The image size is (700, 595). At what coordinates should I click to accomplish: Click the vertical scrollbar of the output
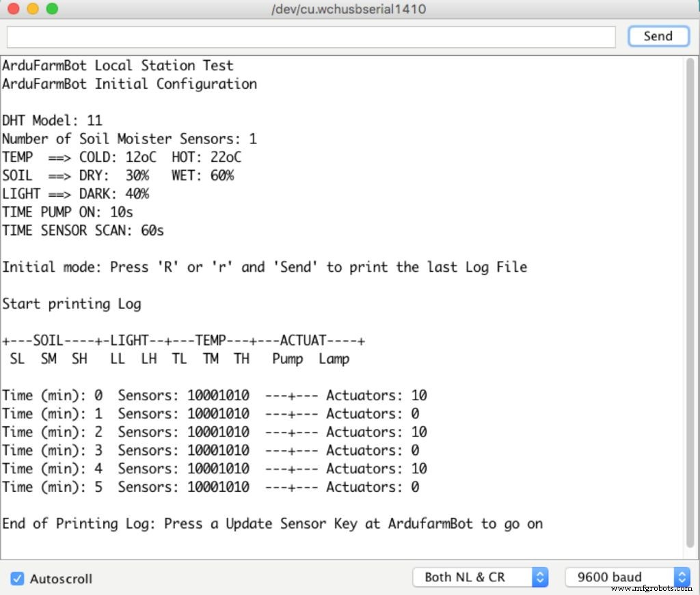[x=689, y=301]
